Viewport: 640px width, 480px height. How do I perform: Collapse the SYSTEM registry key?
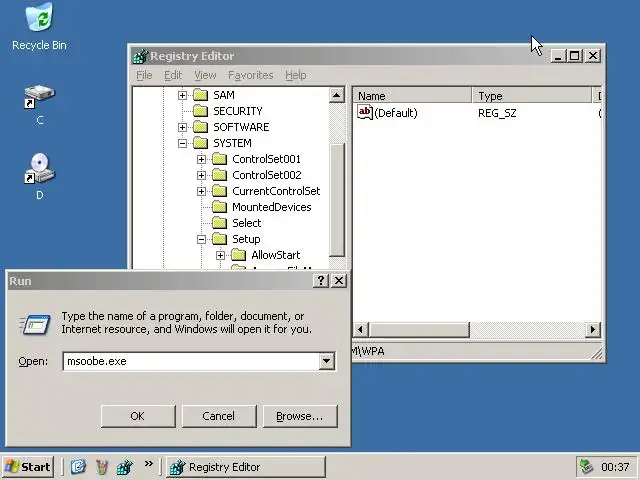(182, 143)
